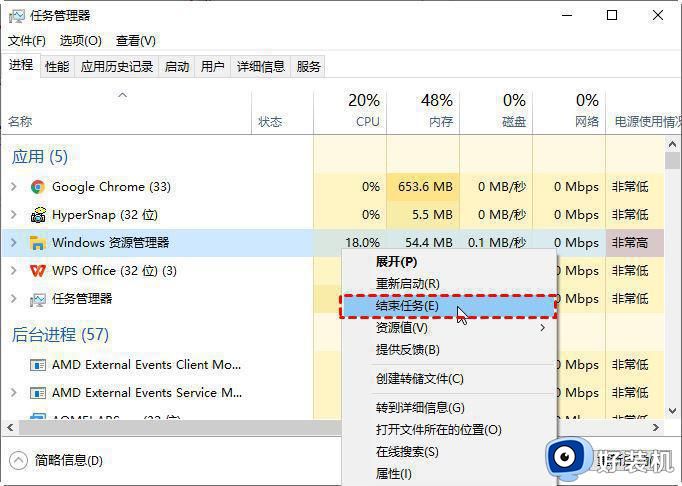Image resolution: width=682 pixels, height=486 pixels.
Task: Expand the Windows 资源管理器 process group
Action: tap(13, 242)
